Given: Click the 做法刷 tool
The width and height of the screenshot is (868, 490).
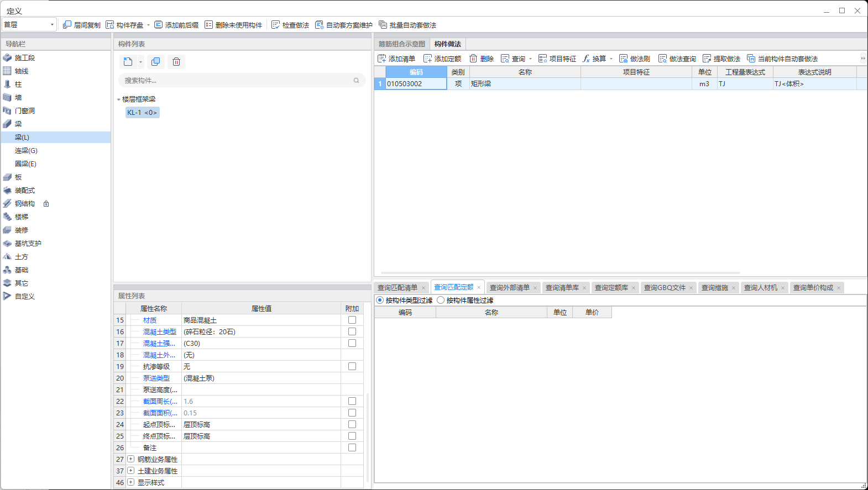Looking at the screenshot, I should point(635,59).
